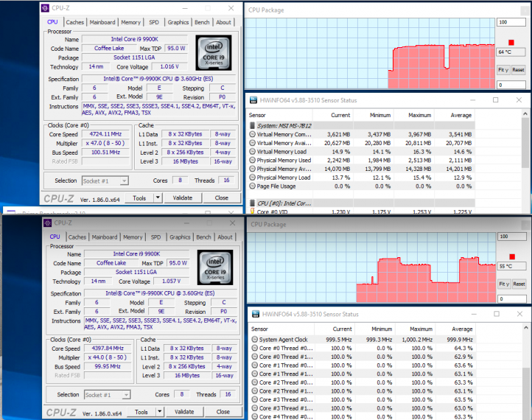Click maximum value field 100 in bottom graph
532x420 pixels.
(512, 236)
